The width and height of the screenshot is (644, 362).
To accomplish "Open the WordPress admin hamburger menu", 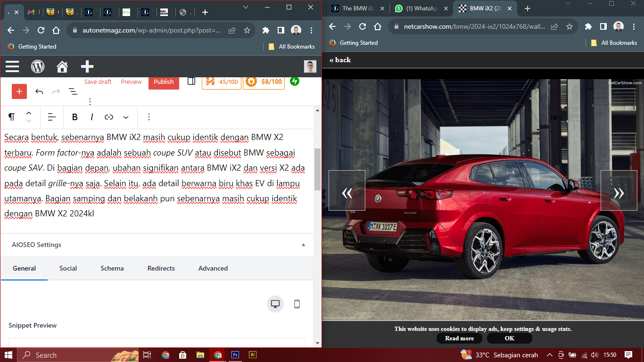I will [x=12, y=66].
